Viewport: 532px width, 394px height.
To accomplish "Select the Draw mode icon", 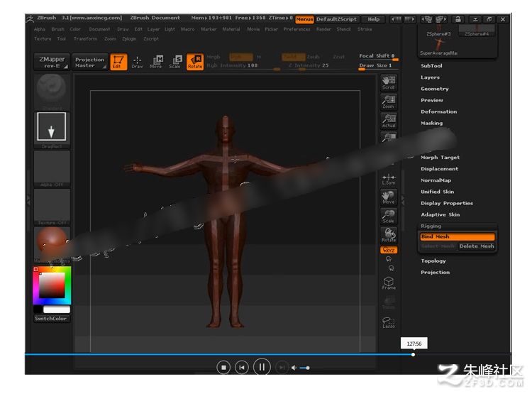I will 137,62.
